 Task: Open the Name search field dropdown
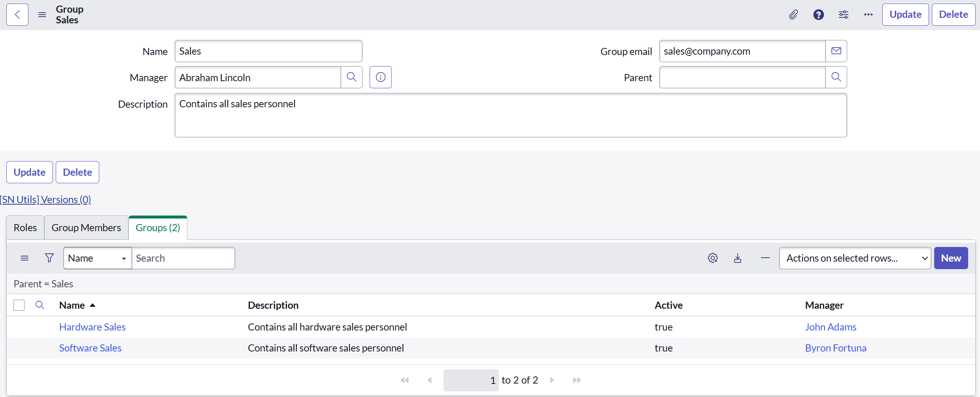click(x=97, y=258)
